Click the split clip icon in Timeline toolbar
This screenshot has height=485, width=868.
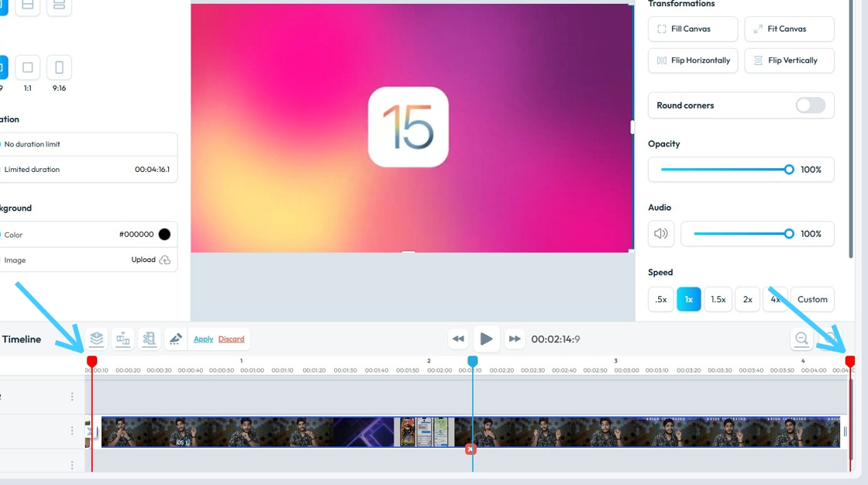pos(123,339)
